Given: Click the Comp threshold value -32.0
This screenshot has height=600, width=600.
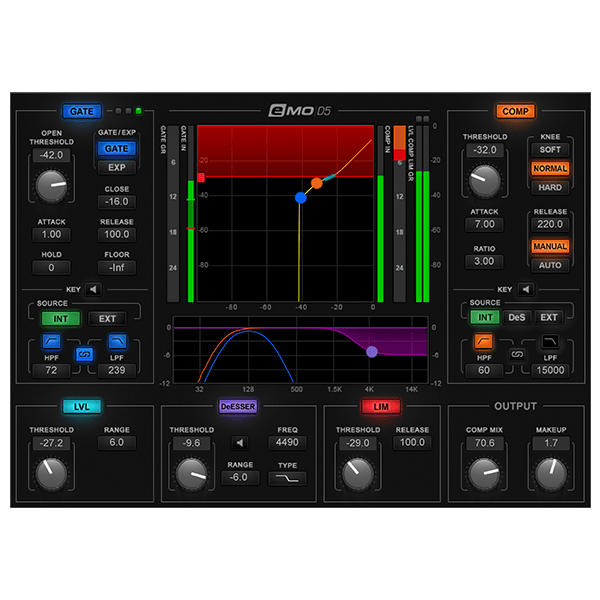Looking at the screenshot, I should tap(484, 150).
